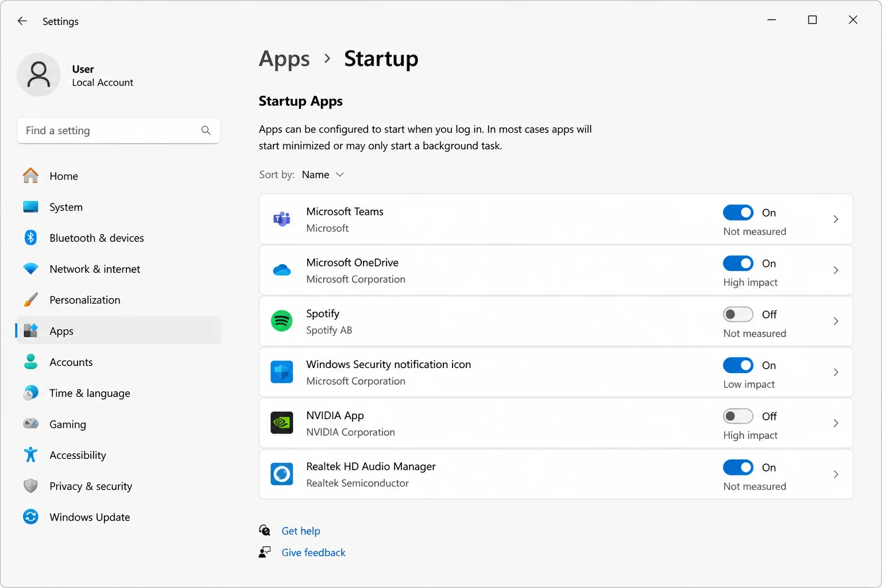Go to System settings

tap(119, 207)
